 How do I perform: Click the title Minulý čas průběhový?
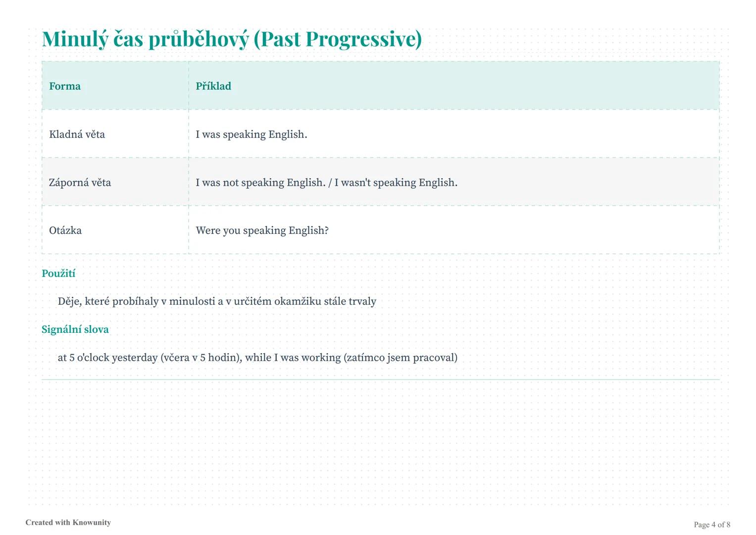coord(145,39)
